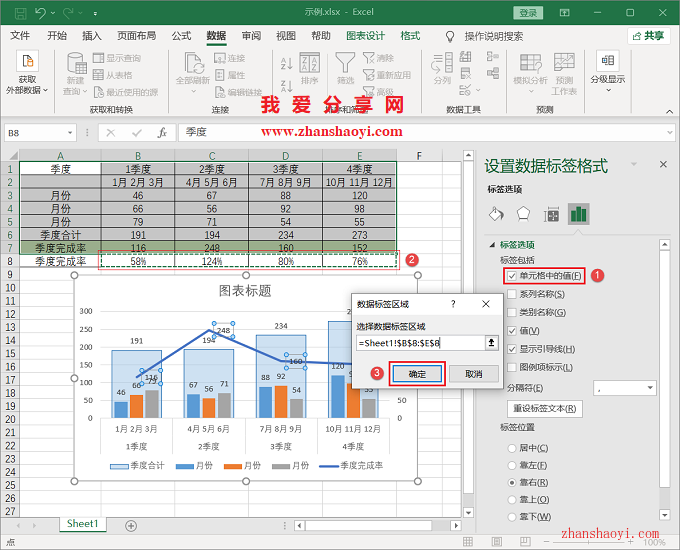680x550 pixels.
Task: Select Center (居中) label position
Action: point(512,448)
